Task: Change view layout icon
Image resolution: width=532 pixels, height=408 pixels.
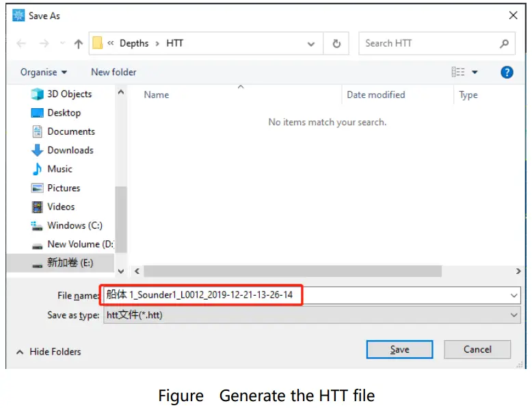Action: click(x=458, y=72)
